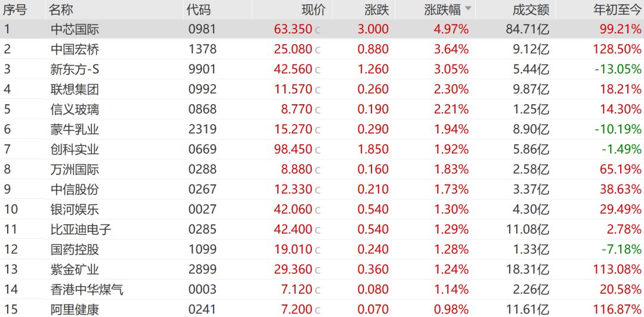This screenshot has height=317, width=644.
Task: Select the 银河娱乐 stock name
Action: click(75, 209)
